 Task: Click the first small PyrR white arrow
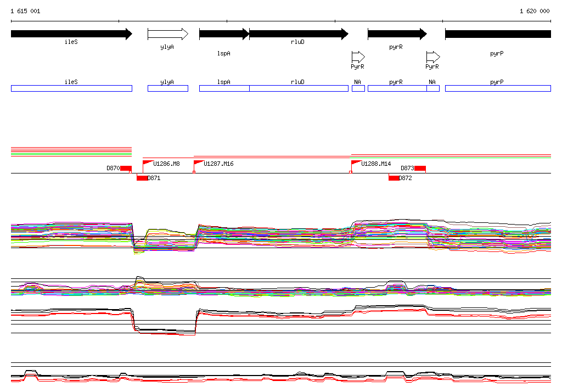pyautogui.click(x=358, y=57)
